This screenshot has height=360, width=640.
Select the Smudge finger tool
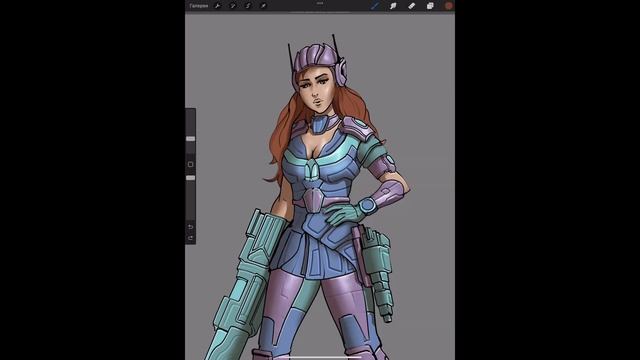click(393, 6)
